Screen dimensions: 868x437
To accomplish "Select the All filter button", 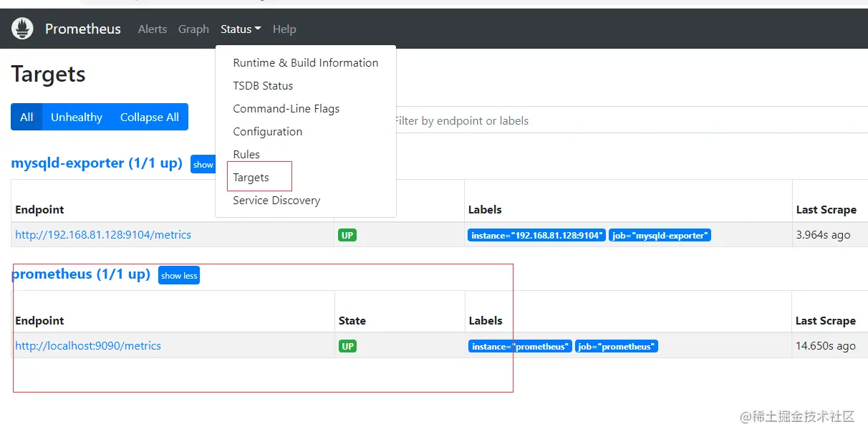I will 26,117.
